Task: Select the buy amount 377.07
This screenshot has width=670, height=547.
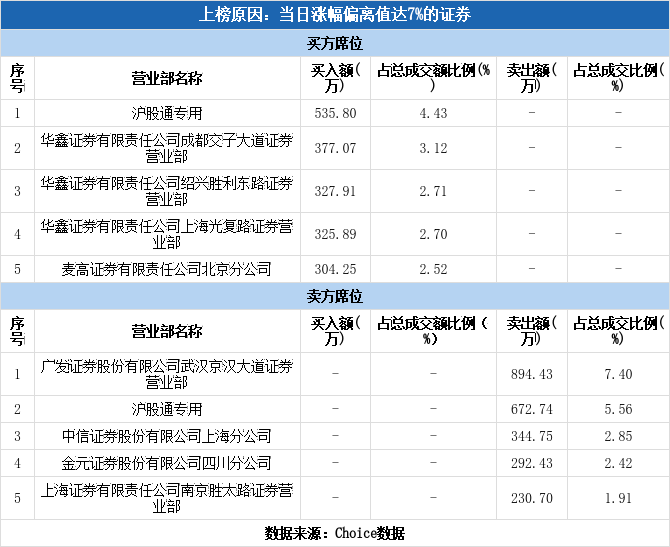Action: point(335,148)
